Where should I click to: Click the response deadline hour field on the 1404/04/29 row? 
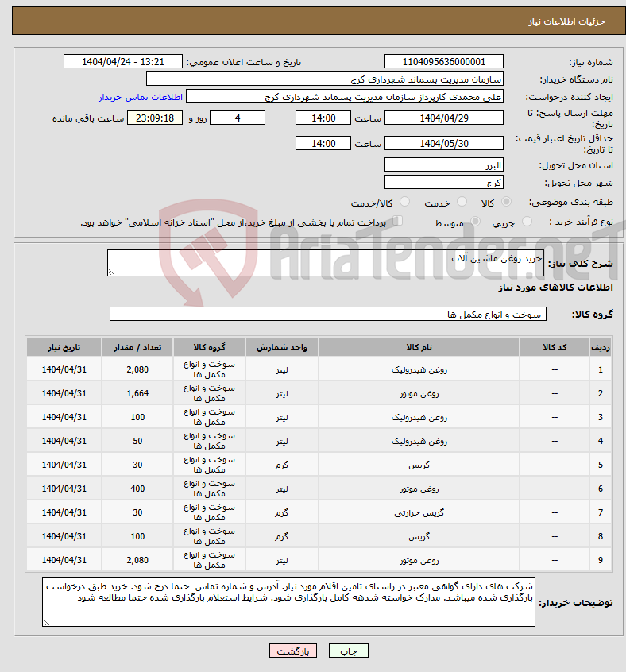click(323, 118)
